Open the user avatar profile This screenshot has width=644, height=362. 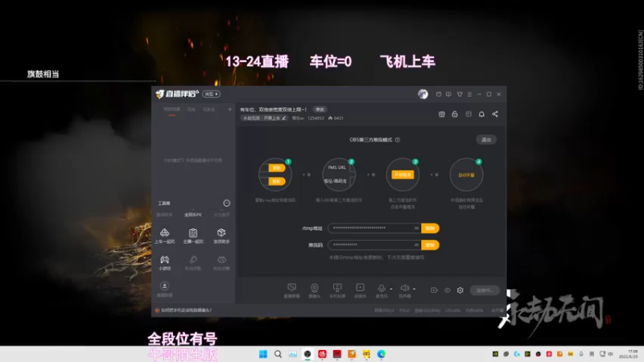coord(423,94)
